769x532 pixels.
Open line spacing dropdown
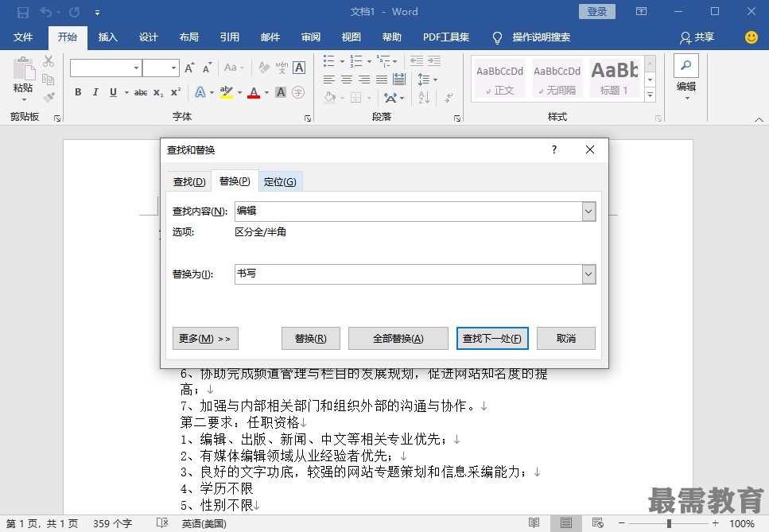(x=435, y=80)
